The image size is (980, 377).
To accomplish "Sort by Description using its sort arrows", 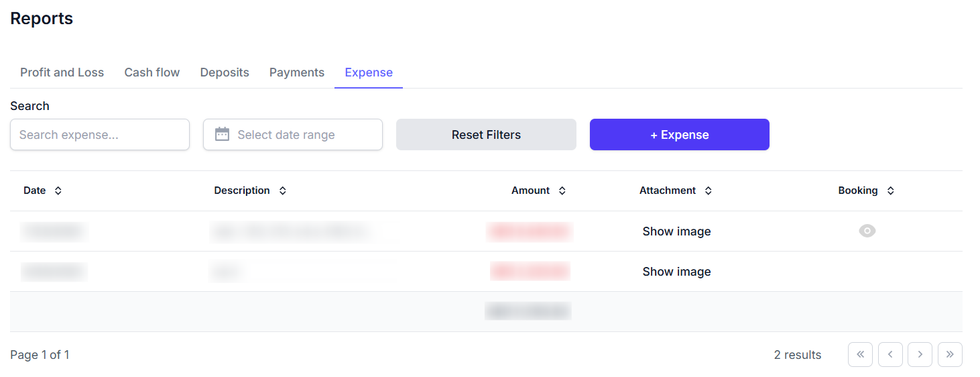I will [283, 191].
